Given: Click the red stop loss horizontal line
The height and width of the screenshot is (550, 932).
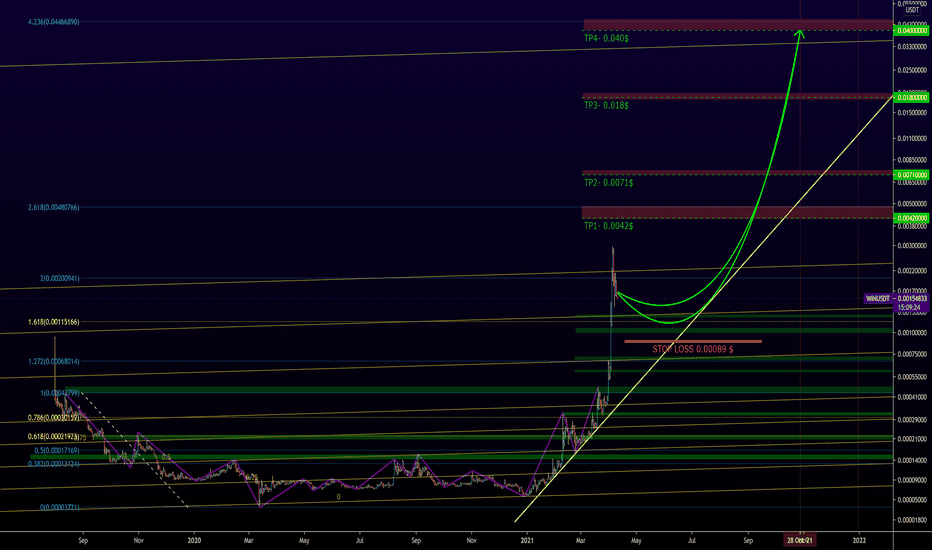Looking at the screenshot, I should (693, 341).
